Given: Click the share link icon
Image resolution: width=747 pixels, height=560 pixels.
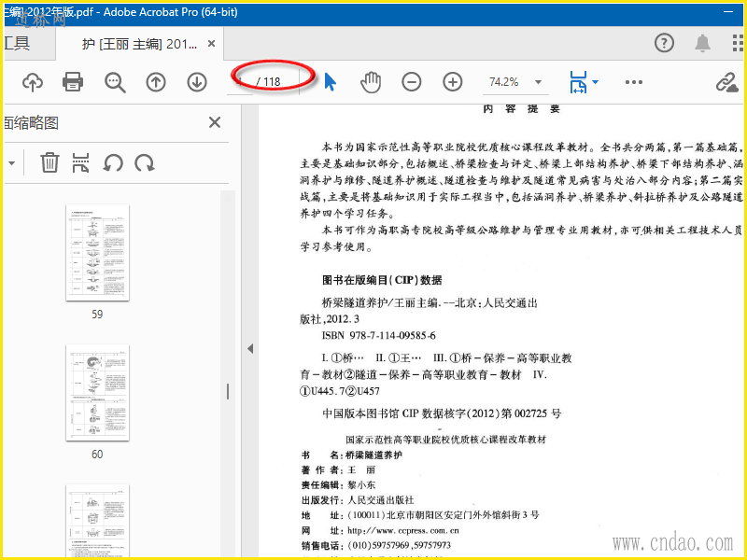Looking at the screenshot, I should [727, 82].
